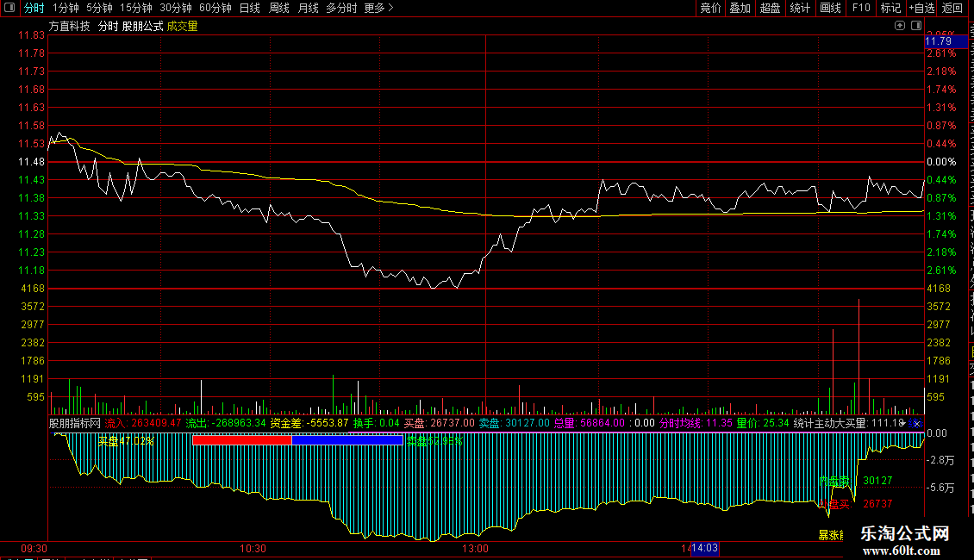
Task: Switch to the 15分钟 chart period
Action: coord(136,8)
